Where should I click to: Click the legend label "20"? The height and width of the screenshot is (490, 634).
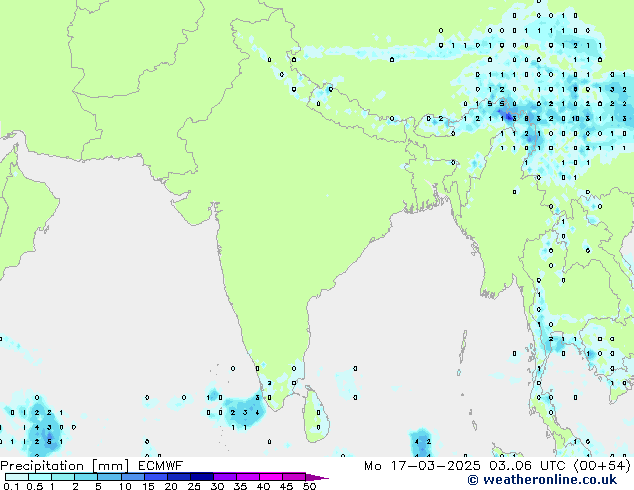click(171, 486)
